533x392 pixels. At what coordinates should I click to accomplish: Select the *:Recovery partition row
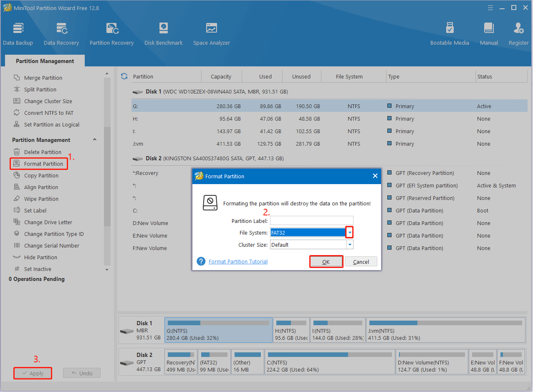tap(329, 173)
